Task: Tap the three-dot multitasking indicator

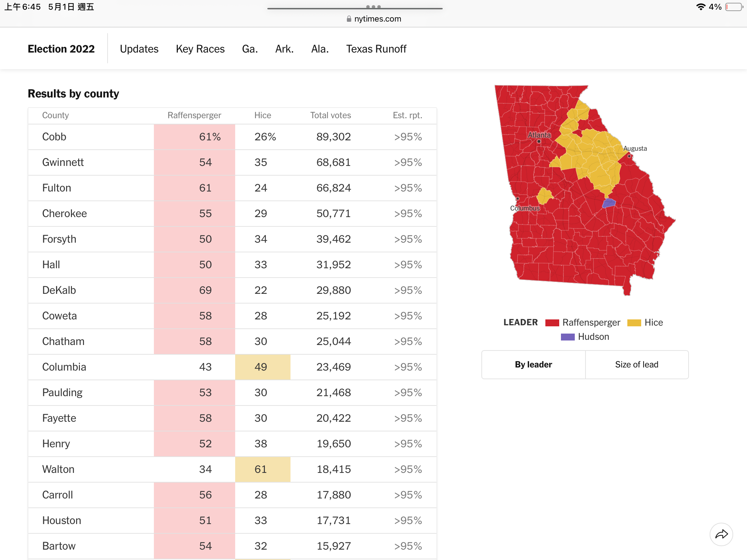Action: tap(373, 7)
